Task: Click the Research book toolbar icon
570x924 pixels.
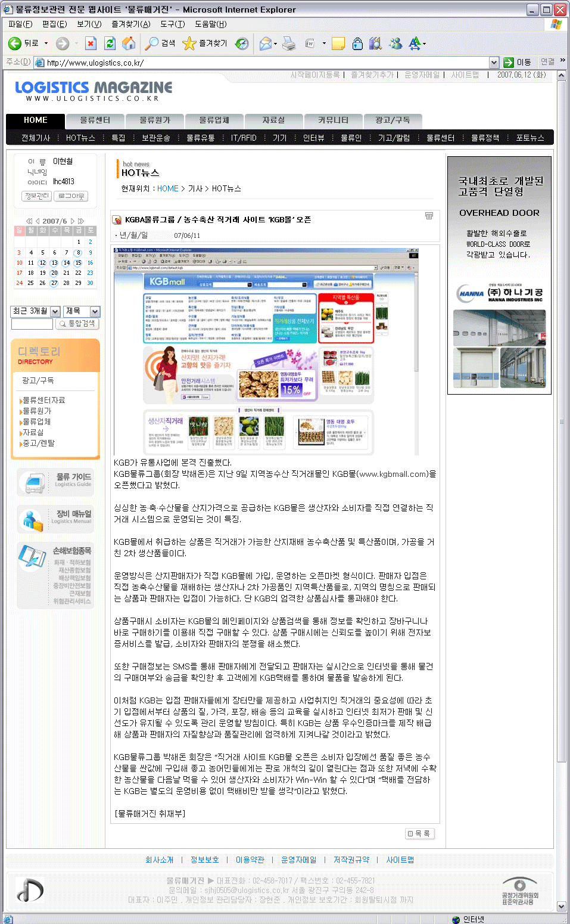Action: 375,43
